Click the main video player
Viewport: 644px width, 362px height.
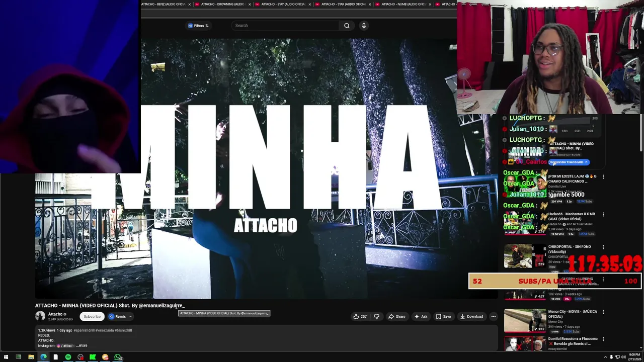coord(266,168)
